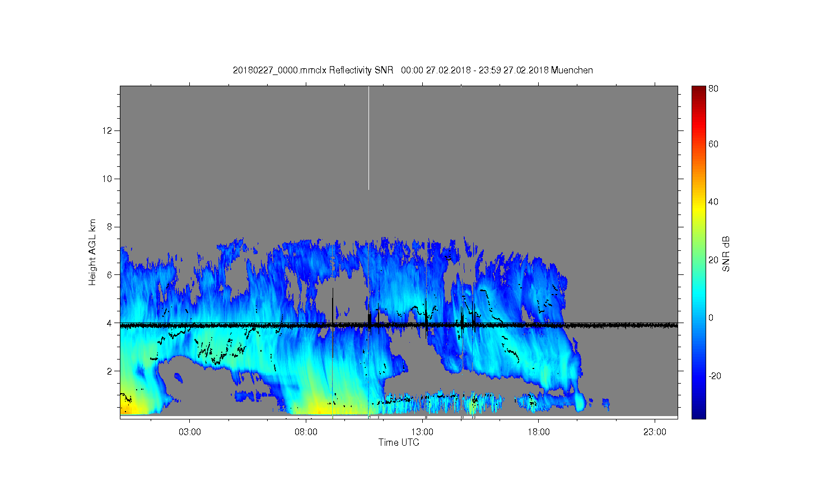Viewport: 840px width, 504px height.
Task: Click the height tick label '2'
Action: (x=110, y=371)
